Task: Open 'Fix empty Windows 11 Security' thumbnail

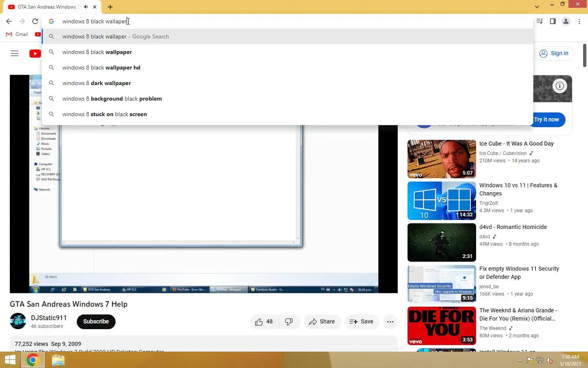Action: pyautogui.click(x=442, y=284)
